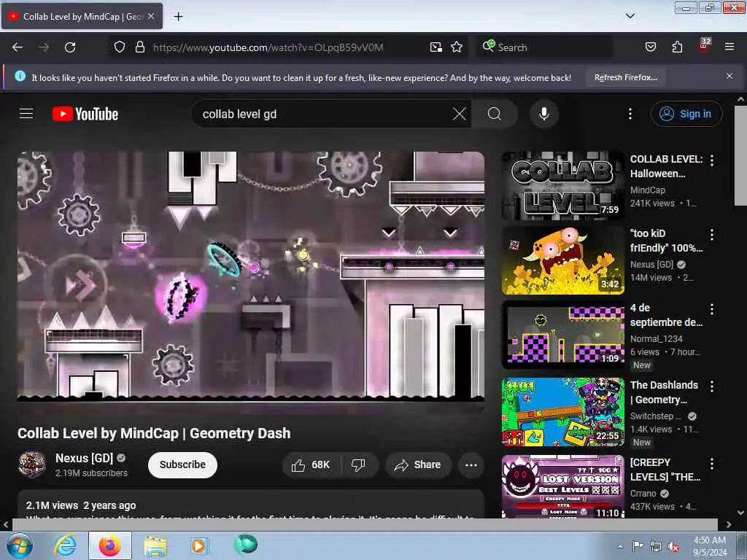Image resolution: width=747 pixels, height=560 pixels.
Task: Open YouTube settings three-dot menu
Action: [x=630, y=114]
